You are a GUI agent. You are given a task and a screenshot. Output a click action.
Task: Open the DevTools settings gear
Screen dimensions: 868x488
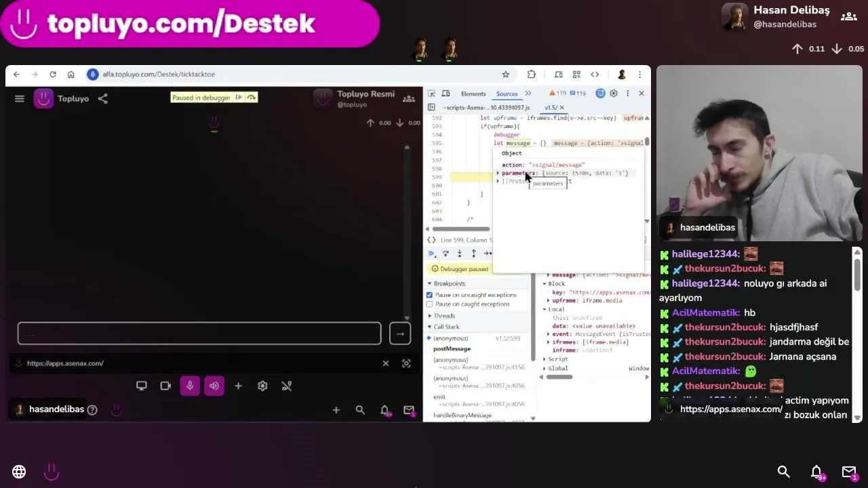click(614, 94)
